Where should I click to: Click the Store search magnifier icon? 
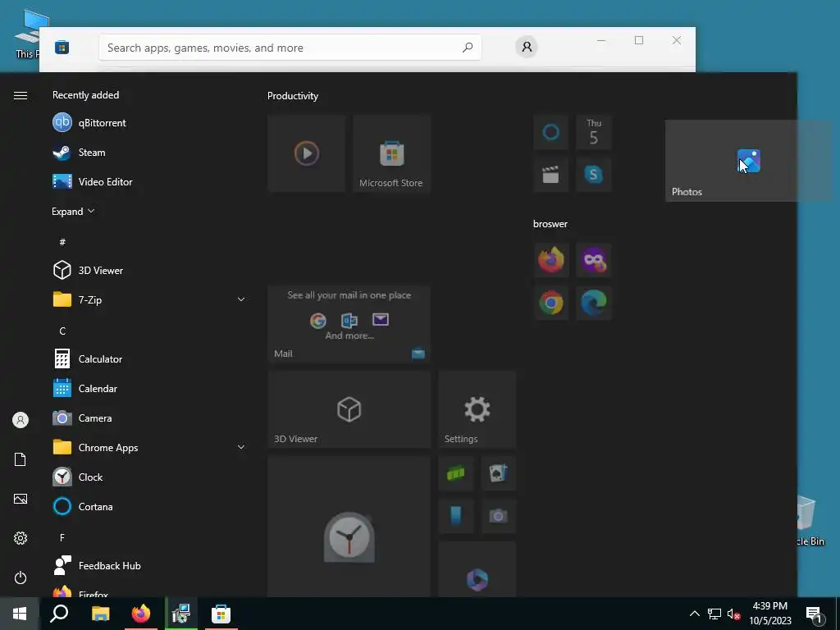468,47
